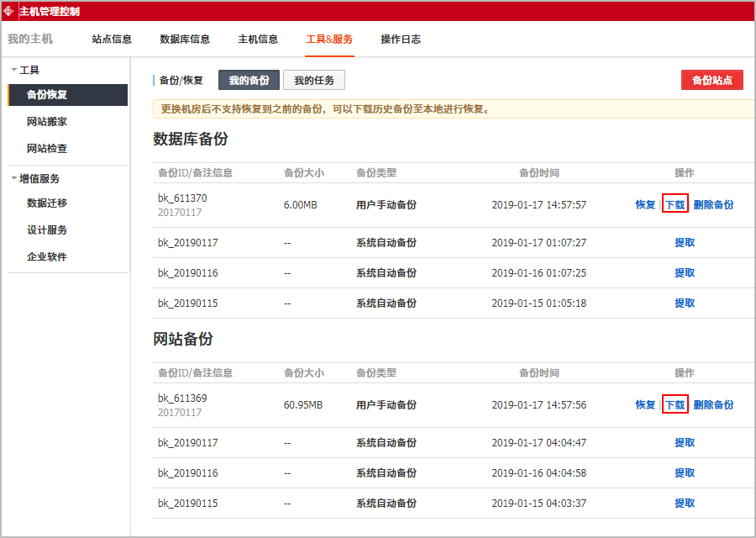This screenshot has width=756, height=538.
Task: Restore the bk_611369 website backup
Action: (644, 404)
